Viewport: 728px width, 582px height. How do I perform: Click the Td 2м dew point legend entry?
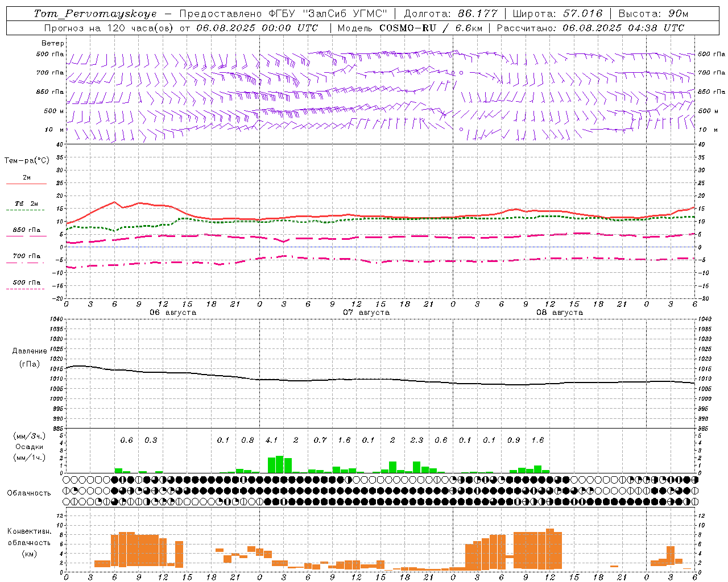click(x=27, y=203)
